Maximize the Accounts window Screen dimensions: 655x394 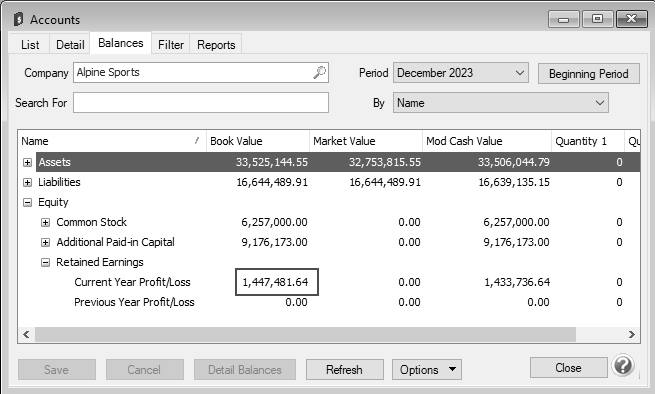coord(597,19)
